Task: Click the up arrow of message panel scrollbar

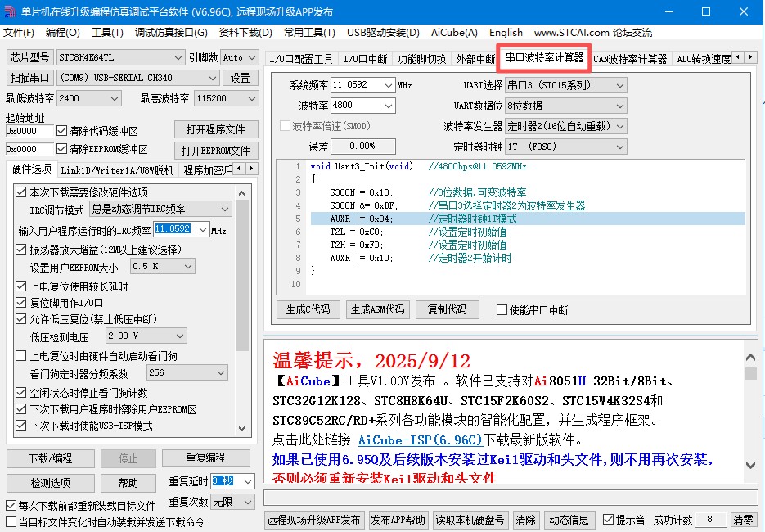Action: 750,358
